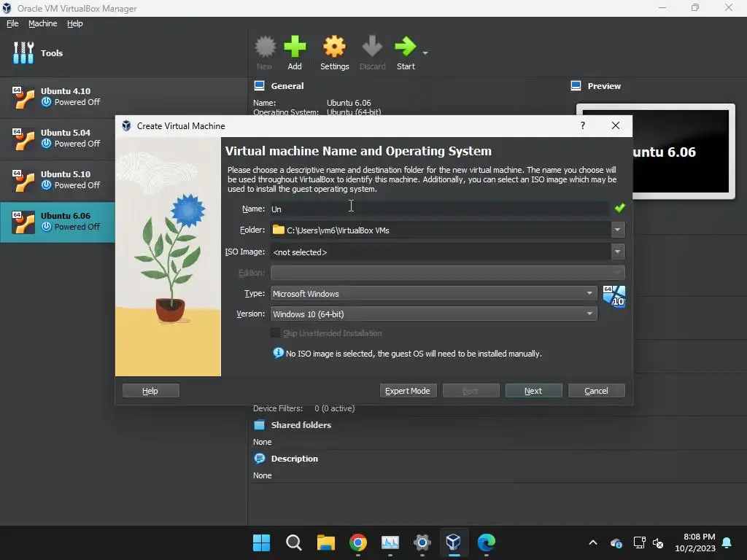Launch Google Chrome from the taskbar

click(357, 542)
